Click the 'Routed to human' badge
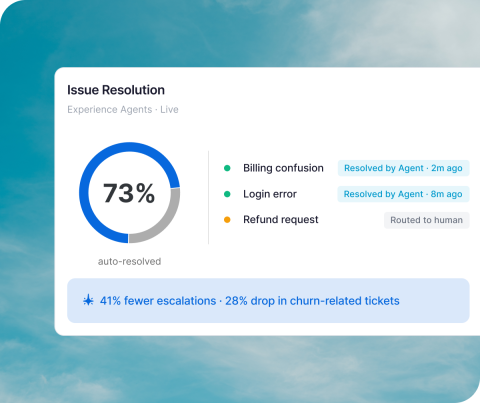The width and height of the screenshot is (480, 403). (x=427, y=220)
